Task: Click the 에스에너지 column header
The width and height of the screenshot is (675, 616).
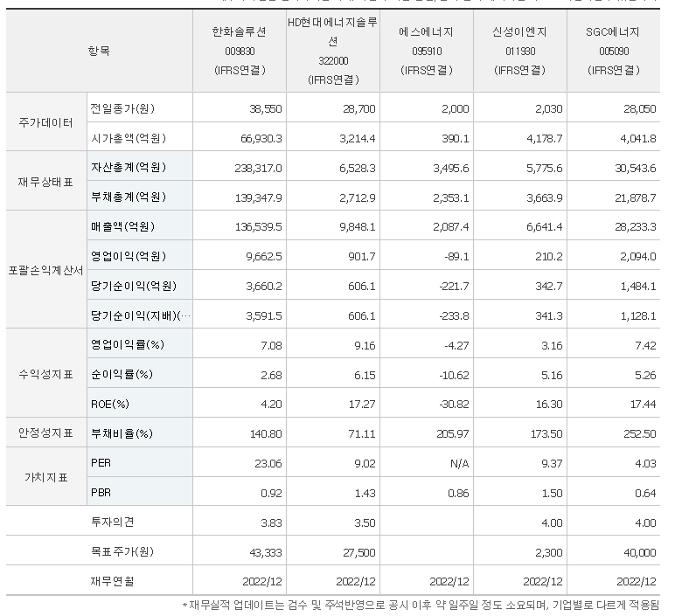Action: pos(426,51)
